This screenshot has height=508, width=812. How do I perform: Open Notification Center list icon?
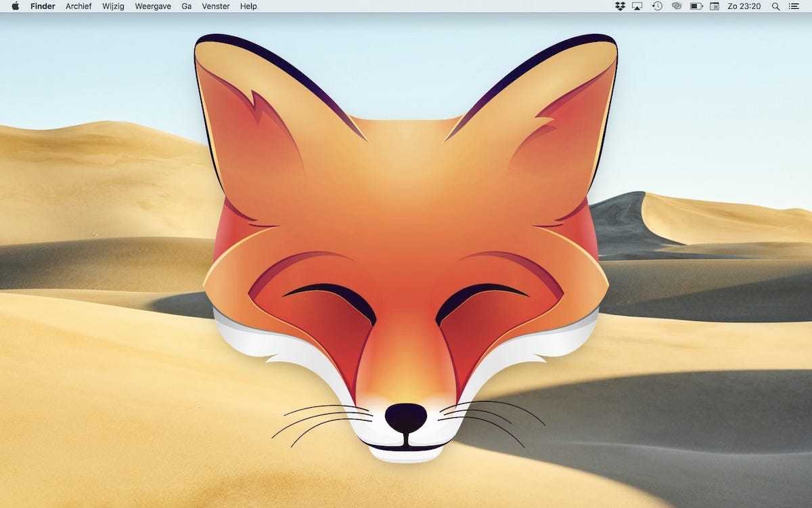794,6
